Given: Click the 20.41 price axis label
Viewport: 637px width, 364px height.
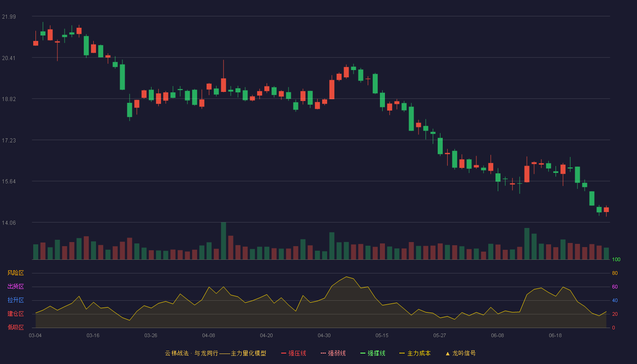Looking at the screenshot, I should click(x=9, y=58).
